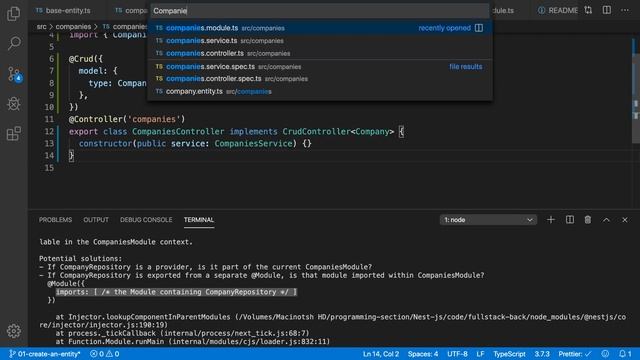Switch to the PROBLEMS tab
Screen dimensions: 640x360
[x=56, y=220]
